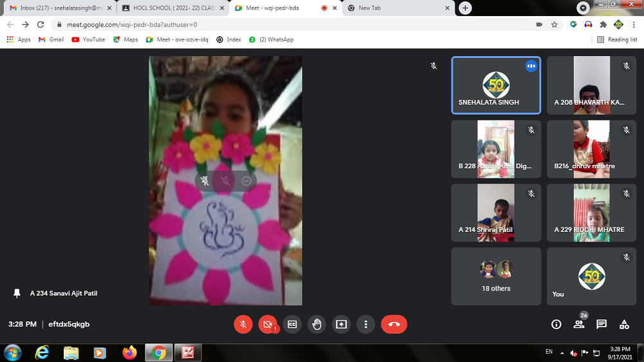Open the Reading list in bookmarks bar
This screenshot has width=644, height=362.
(x=617, y=39)
